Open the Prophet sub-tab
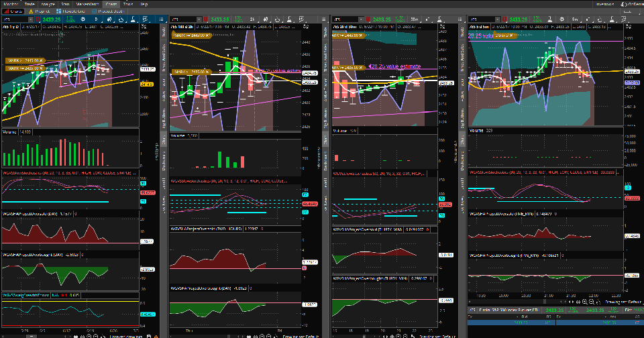Viewport: 644px width, 338px height. pos(40,11)
